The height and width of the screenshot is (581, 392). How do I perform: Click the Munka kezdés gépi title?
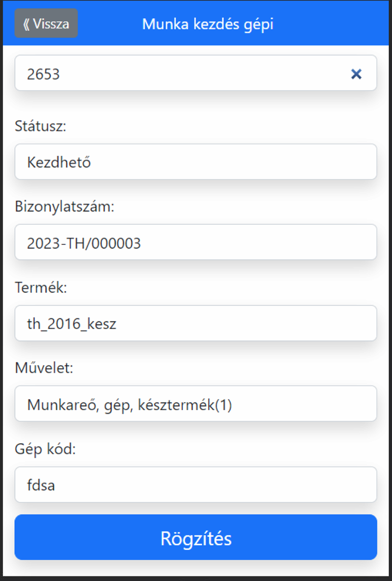[x=208, y=24]
